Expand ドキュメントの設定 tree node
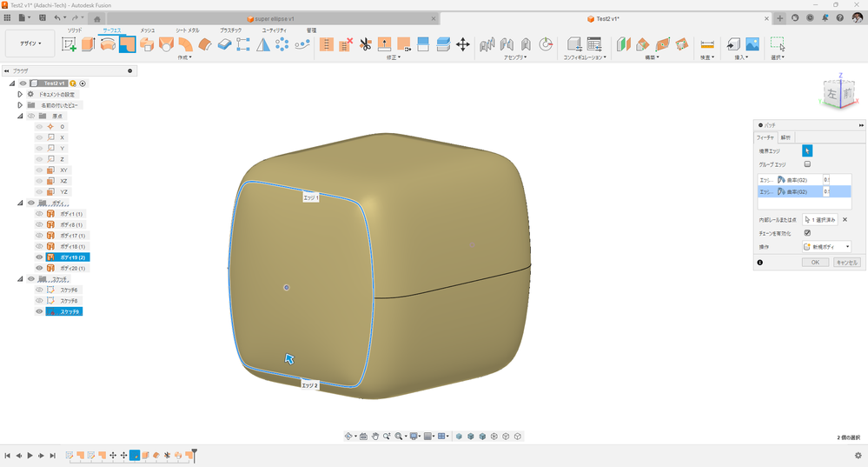The image size is (868, 467). tap(21, 94)
